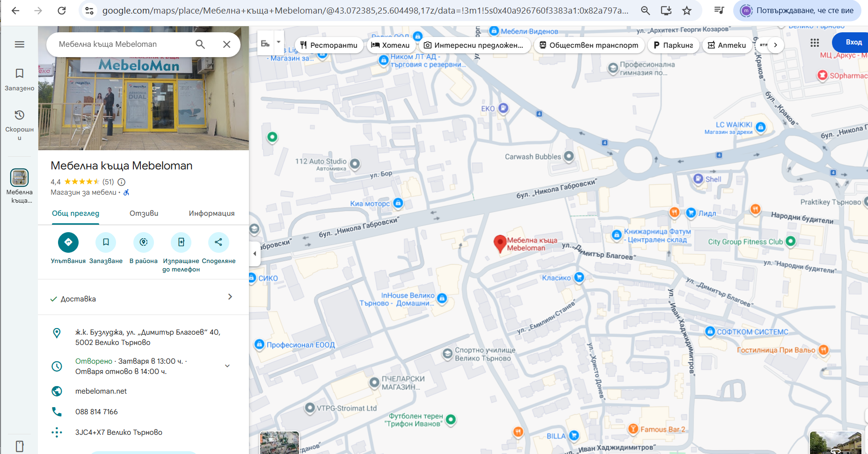Expand the opening hours chevron
The height and width of the screenshot is (454, 868).
click(x=227, y=366)
